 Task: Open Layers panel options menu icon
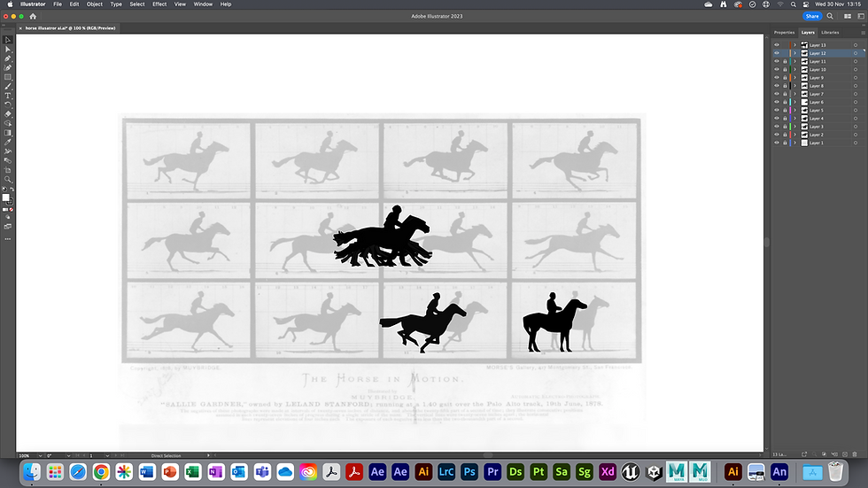(863, 33)
